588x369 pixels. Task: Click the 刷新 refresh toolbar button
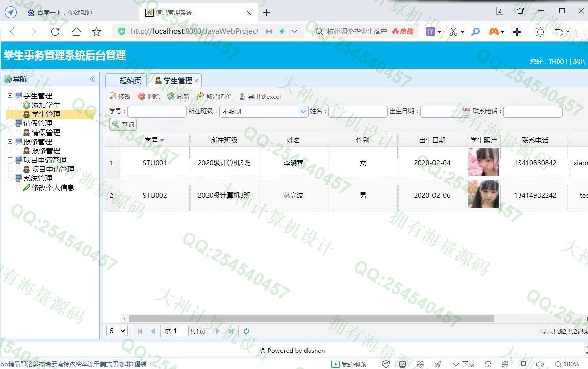coord(178,97)
